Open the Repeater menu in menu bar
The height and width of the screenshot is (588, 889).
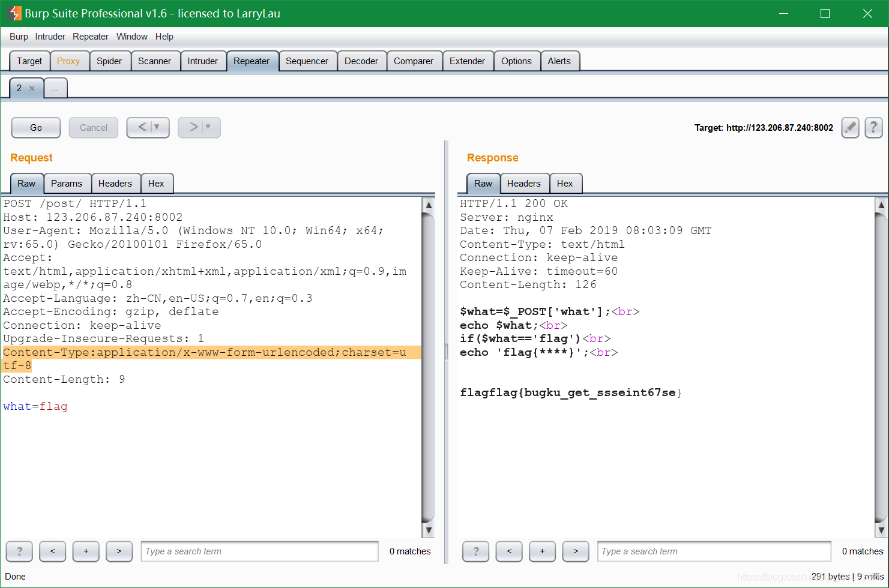(x=91, y=37)
